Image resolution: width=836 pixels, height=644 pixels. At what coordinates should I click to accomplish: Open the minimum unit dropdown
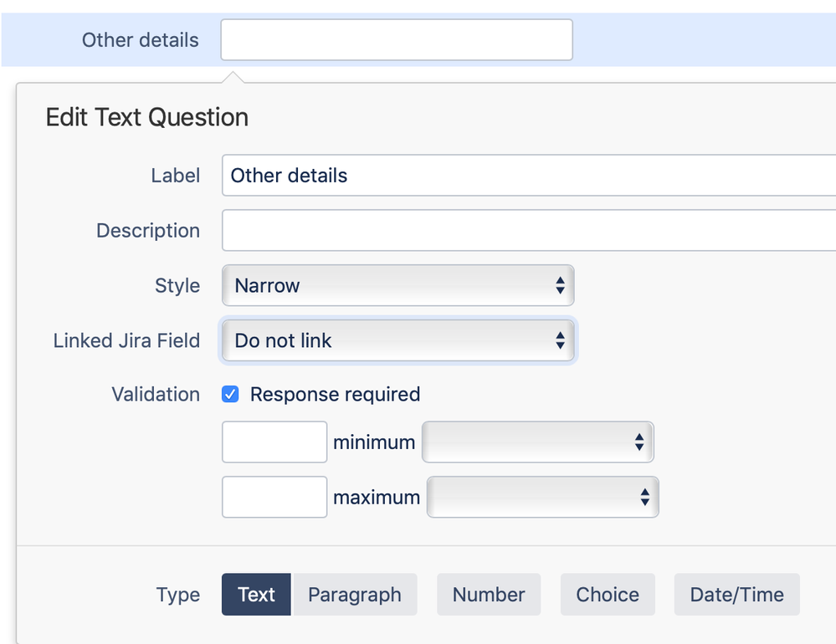coord(537,442)
